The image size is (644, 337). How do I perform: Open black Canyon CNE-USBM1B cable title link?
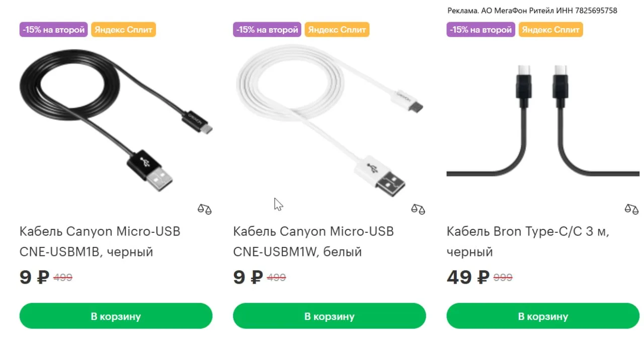100,241
